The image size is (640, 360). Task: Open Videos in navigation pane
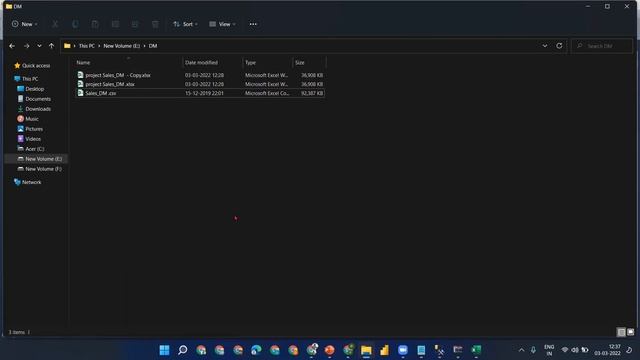(x=29, y=139)
